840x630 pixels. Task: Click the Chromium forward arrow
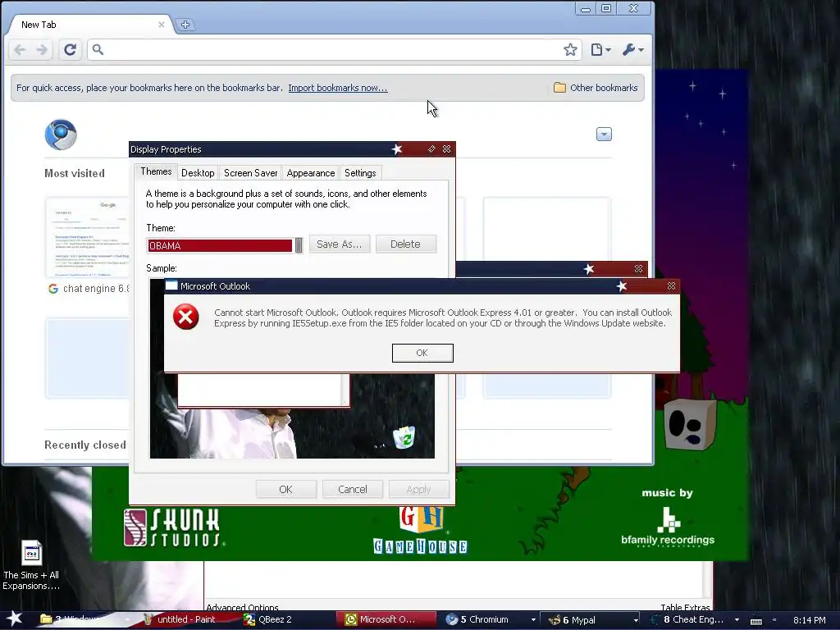pyautogui.click(x=42, y=50)
